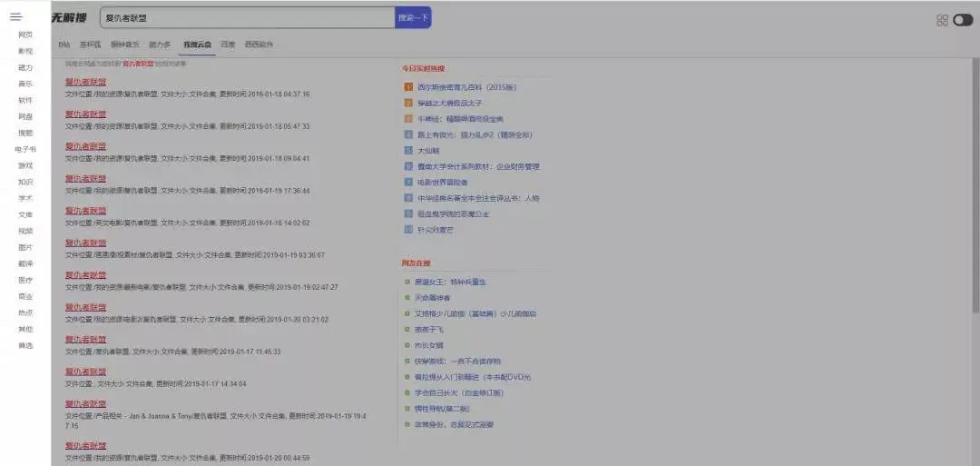Open result located in 最新电影 folder
The width and height of the screenshot is (980, 466).
tap(85, 275)
